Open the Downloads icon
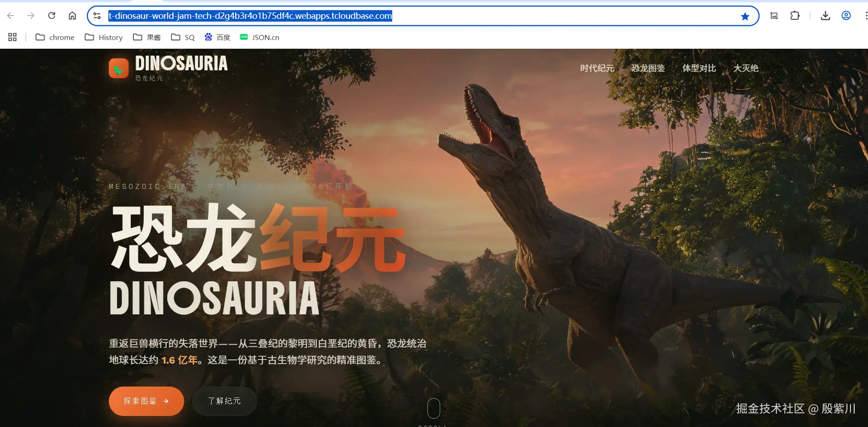The width and height of the screenshot is (868, 427). (x=825, y=16)
